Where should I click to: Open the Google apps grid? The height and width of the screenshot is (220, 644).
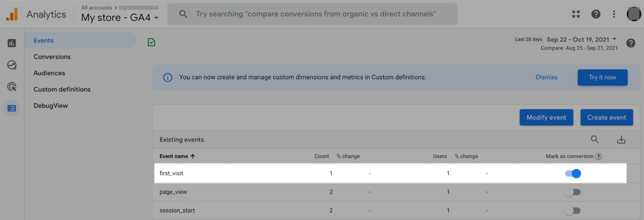coord(575,14)
